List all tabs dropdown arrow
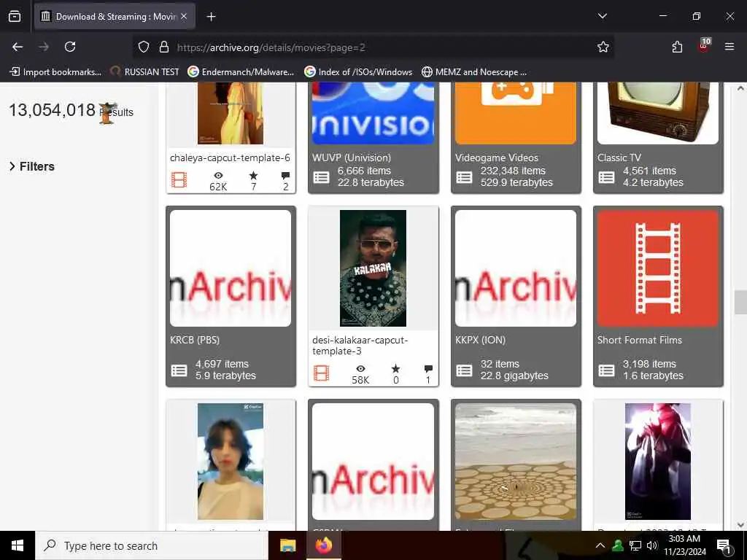The width and height of the screenshot is (747, 560). pos(602,16)
